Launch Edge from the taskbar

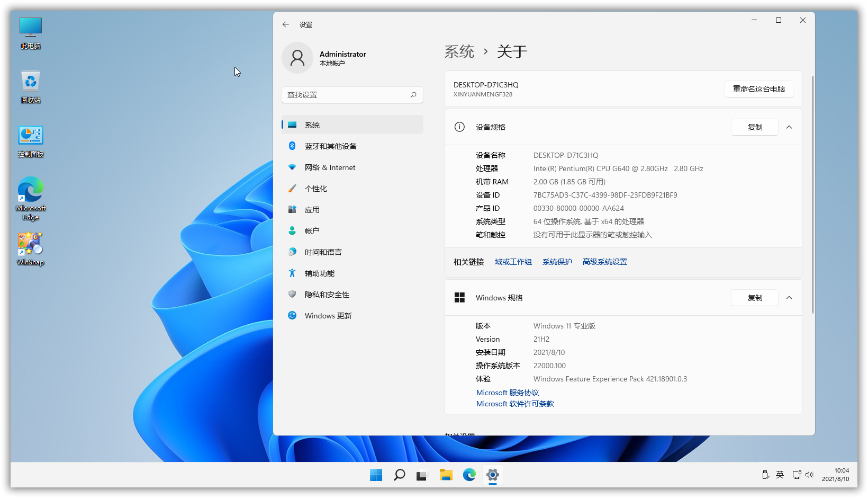[469, 475]
